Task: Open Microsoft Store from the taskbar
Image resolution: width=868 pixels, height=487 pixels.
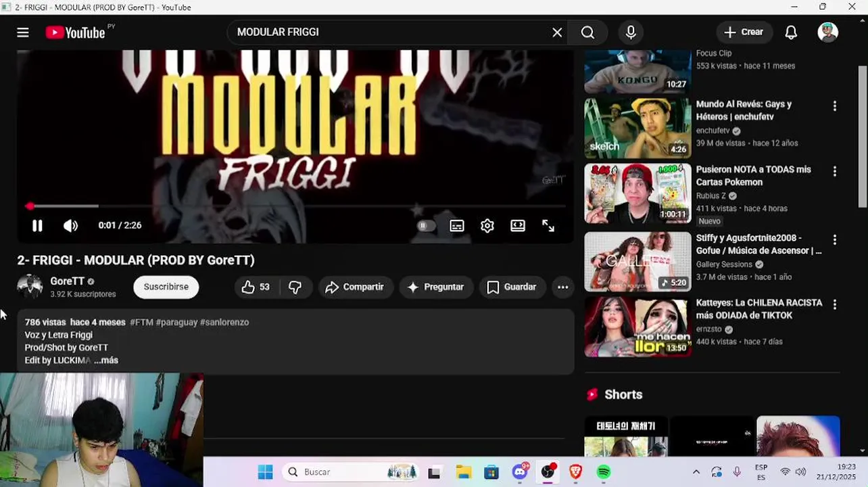Action: coord(491,472)
